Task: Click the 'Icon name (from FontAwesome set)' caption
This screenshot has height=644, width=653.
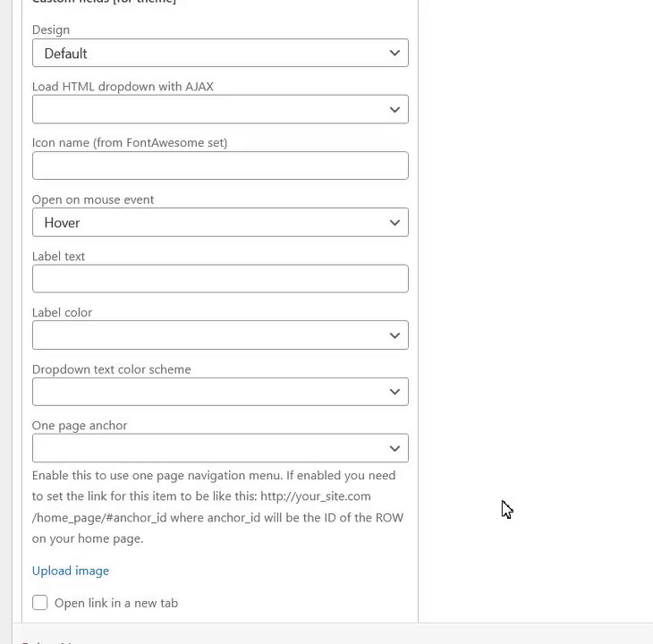Action: pyautogui.click(x=130, y=142)
